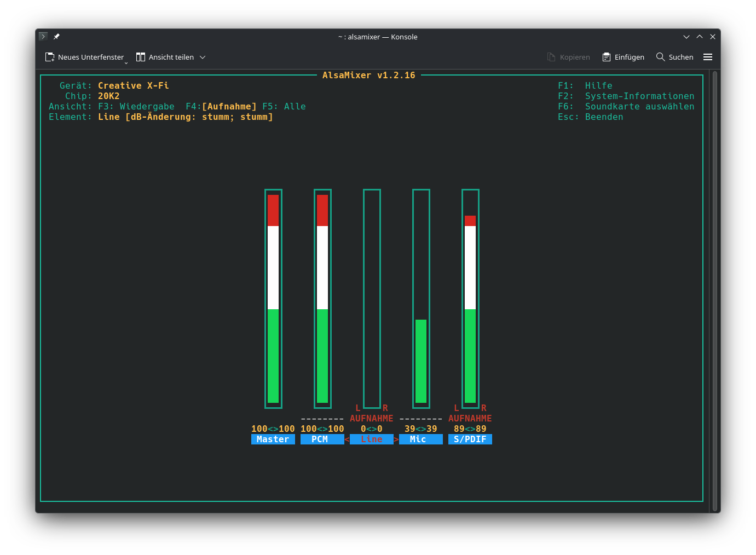The image size is (756, 555).
Task: Expand the Neues Unterfenster dropdown arrow
Action: click(x=126, y=62)
